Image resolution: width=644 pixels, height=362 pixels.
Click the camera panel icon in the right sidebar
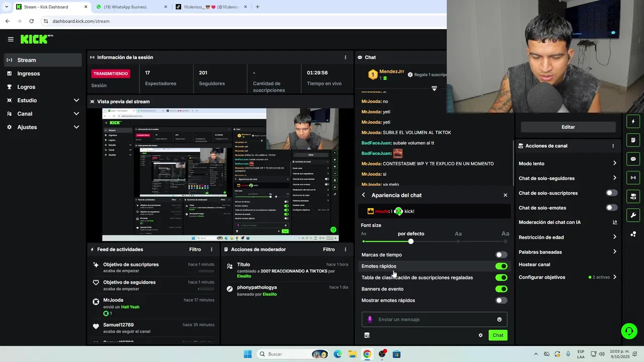tap(633, 196)
